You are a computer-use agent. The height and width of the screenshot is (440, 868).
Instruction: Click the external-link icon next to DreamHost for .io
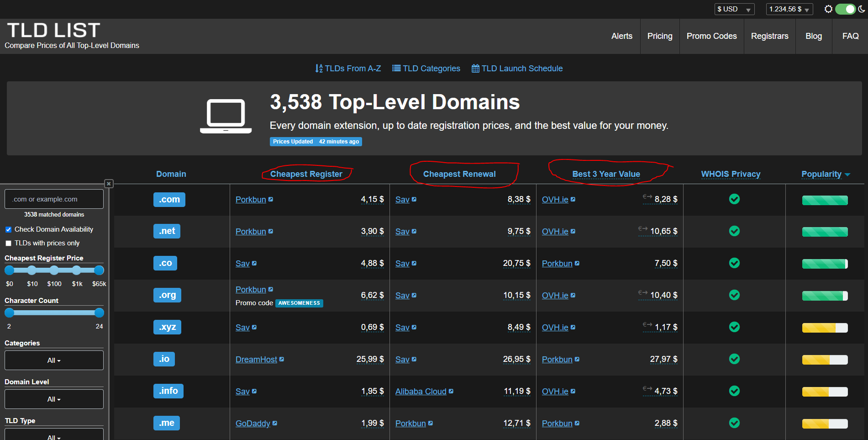(282, 359)
